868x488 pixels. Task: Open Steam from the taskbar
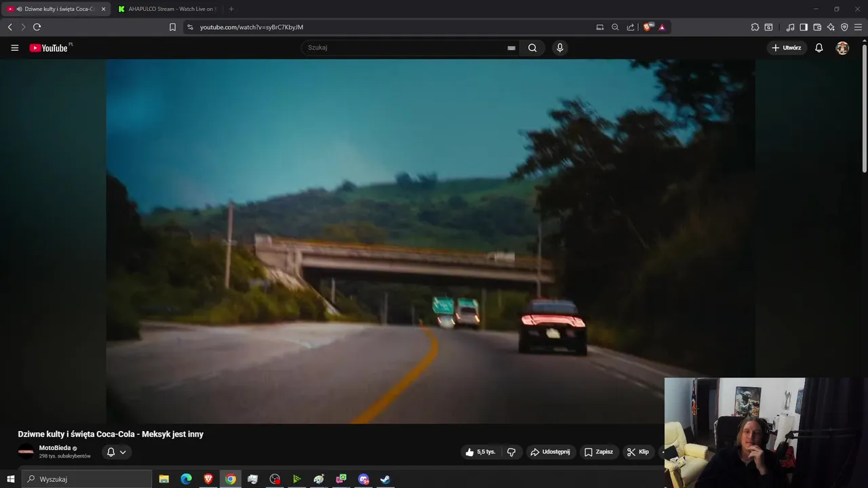point(385,479)
